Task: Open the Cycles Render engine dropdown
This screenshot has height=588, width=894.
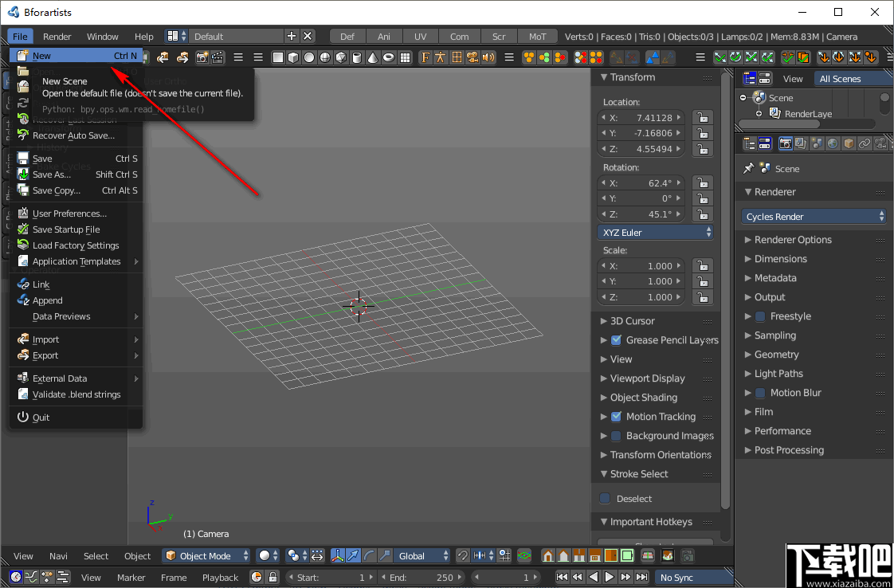Action: click(x=813, y=216)
